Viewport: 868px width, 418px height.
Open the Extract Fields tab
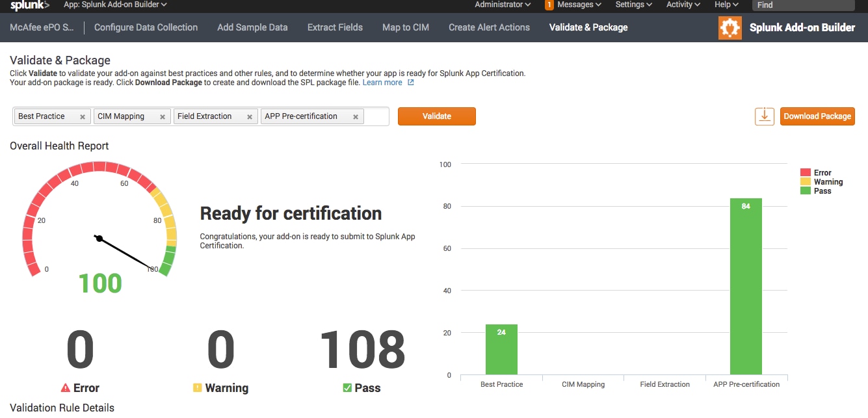click(x=335, y=27)
